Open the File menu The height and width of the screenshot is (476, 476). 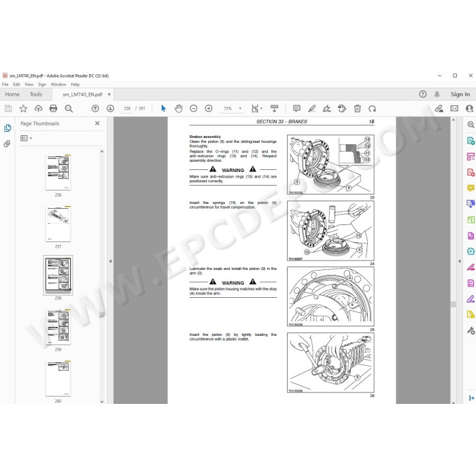[x=5, y=84]
